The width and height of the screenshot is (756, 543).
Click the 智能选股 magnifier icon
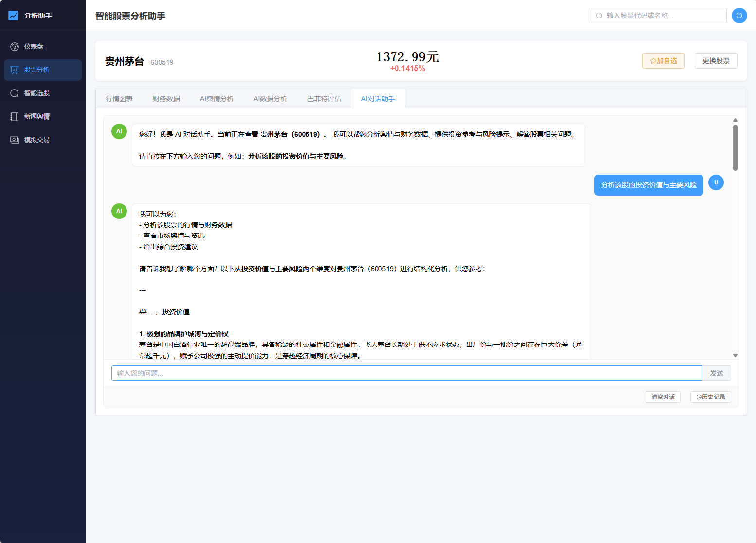coord(15,93)
